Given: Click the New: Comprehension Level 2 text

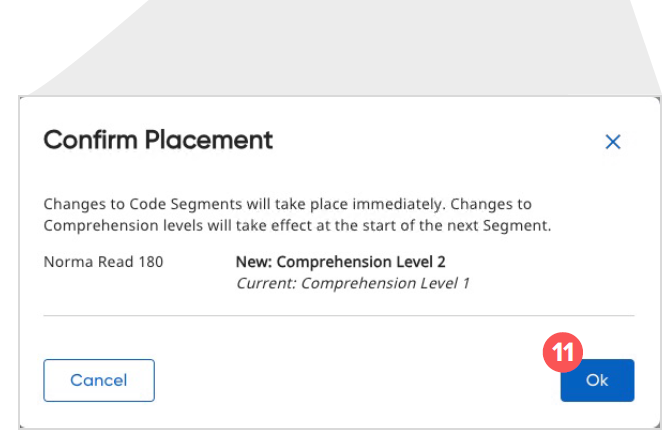Looking at the screenshot, I should [x=340, y=262].
